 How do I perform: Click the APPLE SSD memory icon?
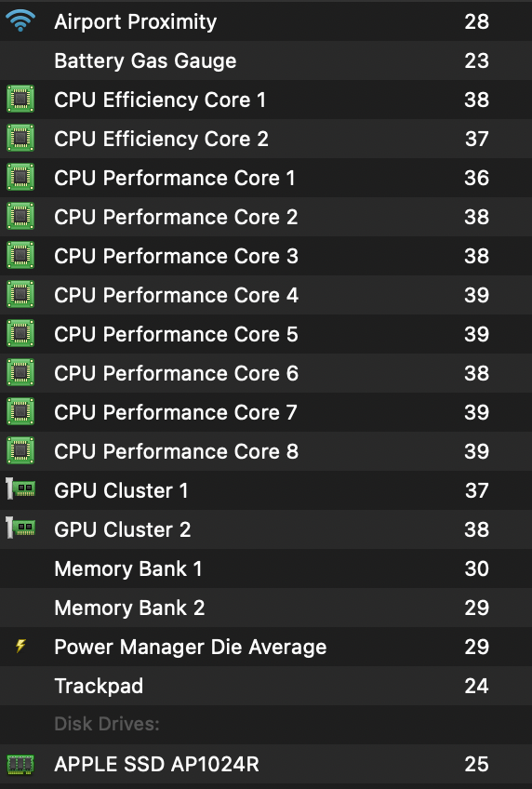(20, 764)
